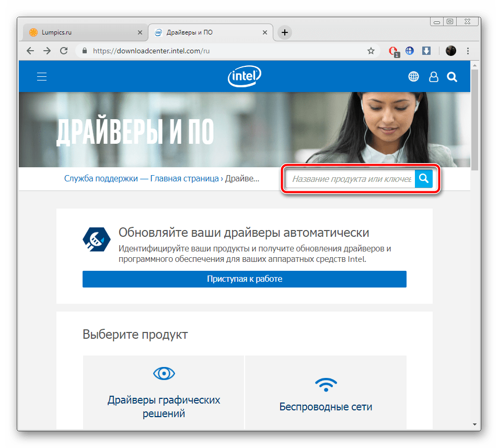Reload the page in the browser
This screenshot has width=498, height=448.
pyautogui.click(x=64, y=51)
